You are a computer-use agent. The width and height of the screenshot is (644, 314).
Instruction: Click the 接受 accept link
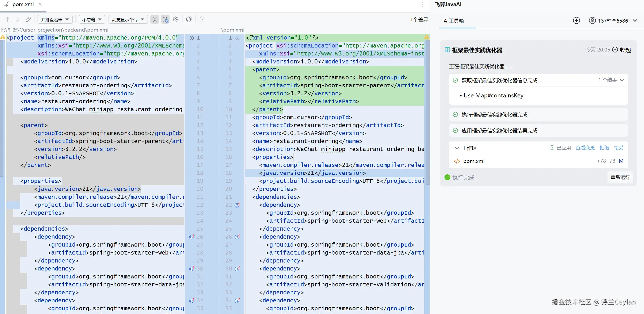[618, 148]
